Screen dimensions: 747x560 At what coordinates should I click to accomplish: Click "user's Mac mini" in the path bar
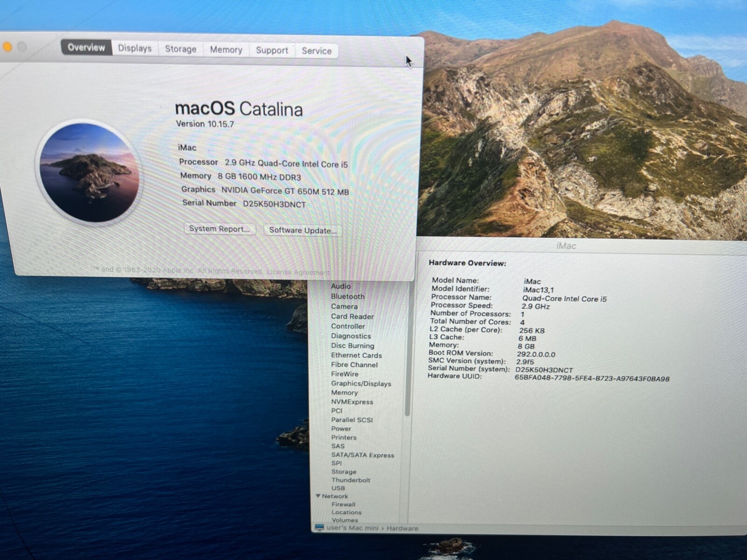(352, 528)
